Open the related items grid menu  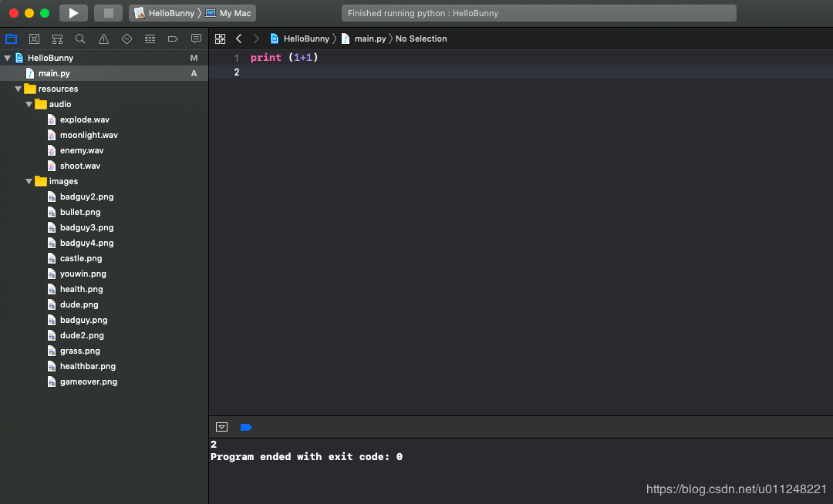[x=220, y=39]
